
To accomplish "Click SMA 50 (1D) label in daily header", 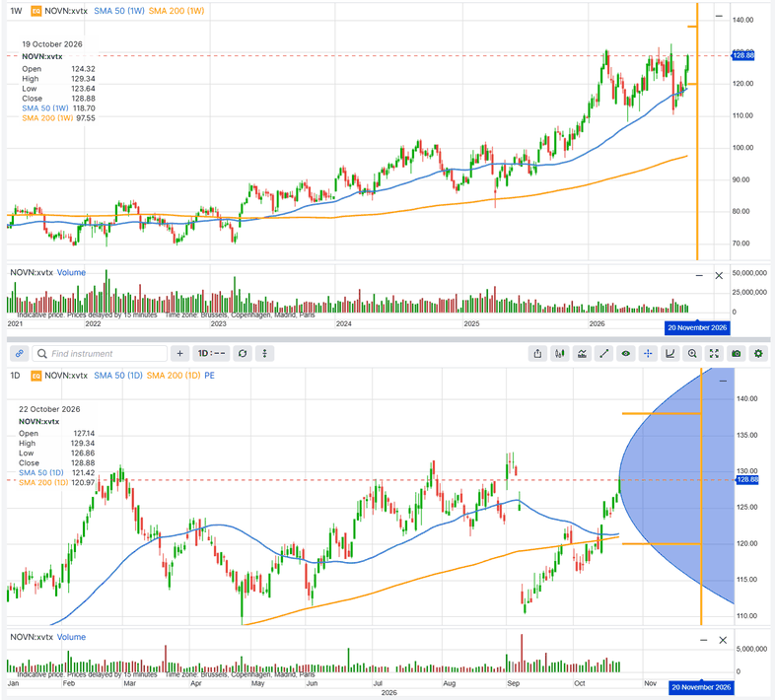I will tap(118, 376).
